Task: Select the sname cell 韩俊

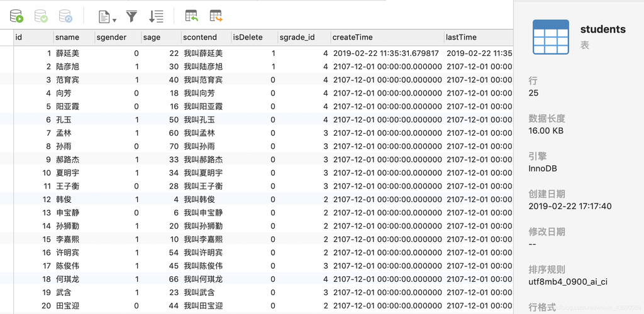Action: point(64,200)
